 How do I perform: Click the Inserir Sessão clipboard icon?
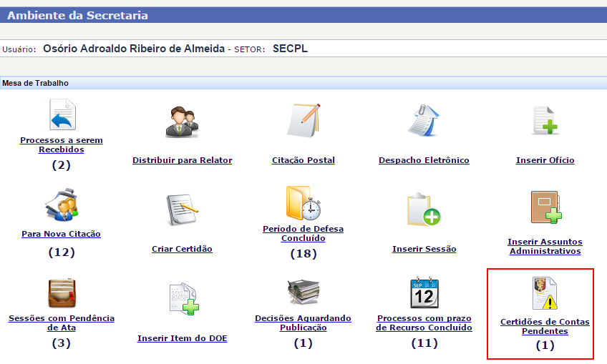[424, 210]
